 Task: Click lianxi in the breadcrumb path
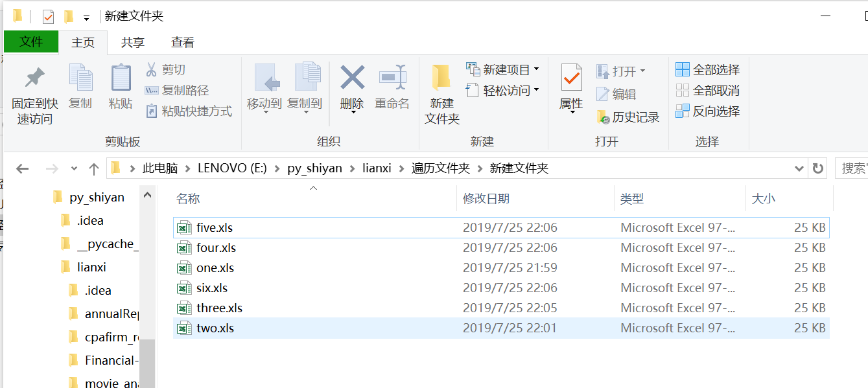point(378,168)
